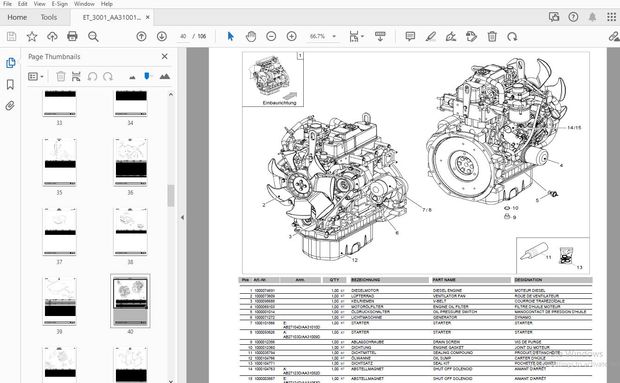620x383 pixels.
Task: Rotate pages clockwise in thumbnails panel
Action: pyautogui.click(x=108, y=76)
